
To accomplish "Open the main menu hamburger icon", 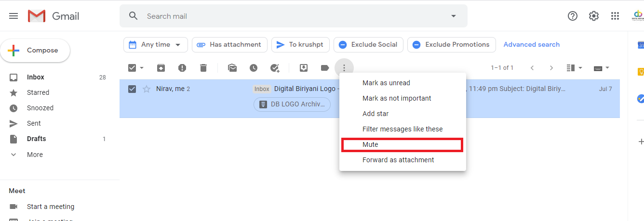I will [x=13, y=16].
